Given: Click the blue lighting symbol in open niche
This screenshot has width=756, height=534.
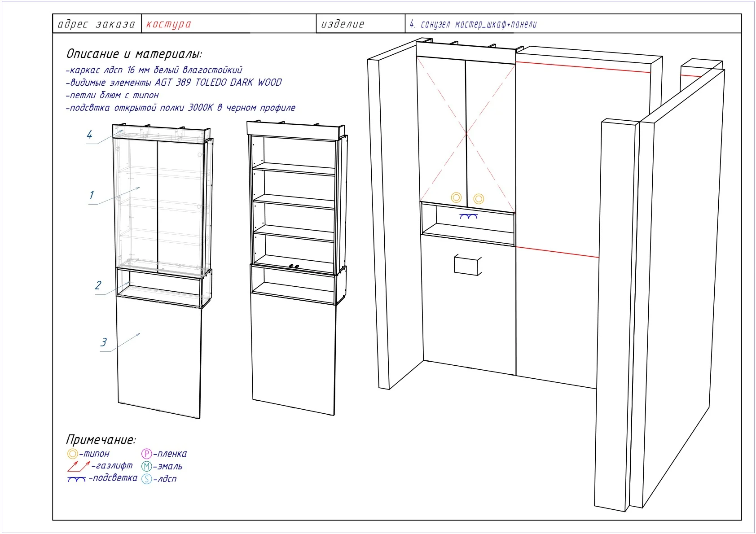Looking at the screenshot, I should tap(468, 217).
